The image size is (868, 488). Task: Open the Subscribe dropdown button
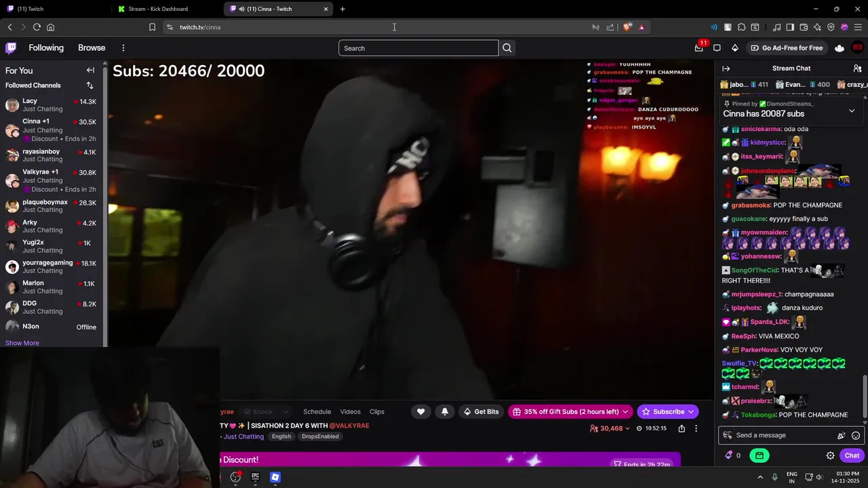[668, 411]
